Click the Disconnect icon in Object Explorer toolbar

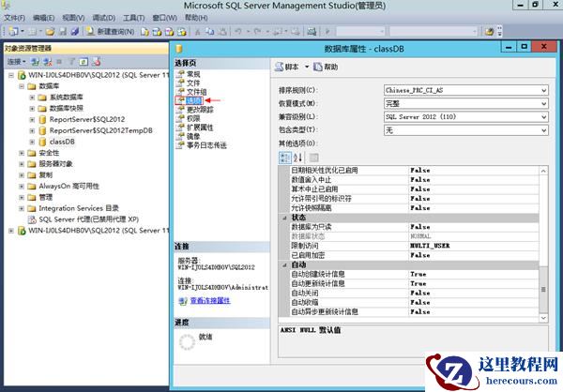pyautogui.click(x=47, y=62)
